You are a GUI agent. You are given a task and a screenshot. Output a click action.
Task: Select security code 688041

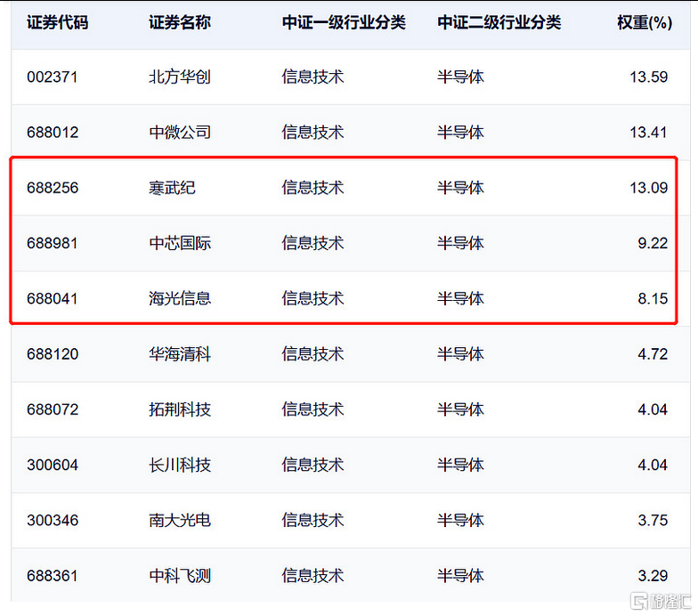[x=52, y=299]
